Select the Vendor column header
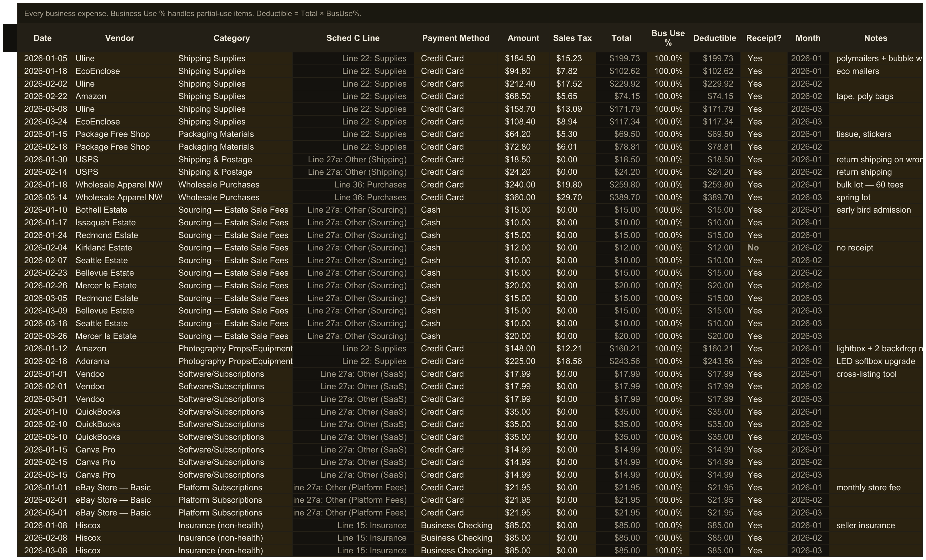Screen dimensions: 926x560 coord(120,38)
